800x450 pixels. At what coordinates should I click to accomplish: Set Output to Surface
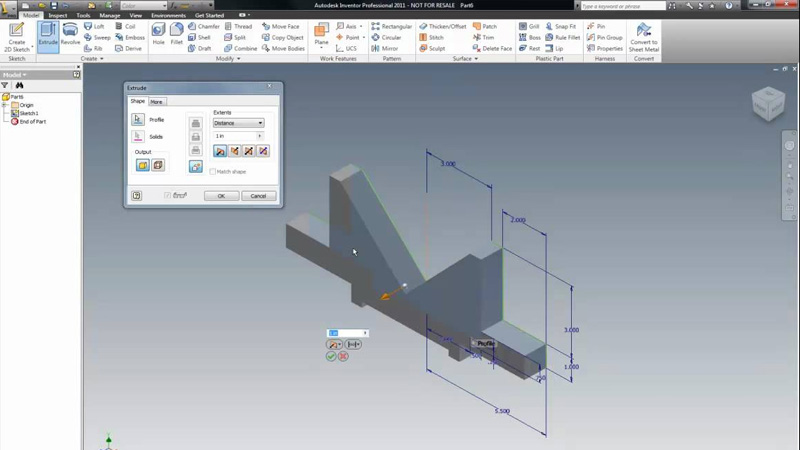158,165
